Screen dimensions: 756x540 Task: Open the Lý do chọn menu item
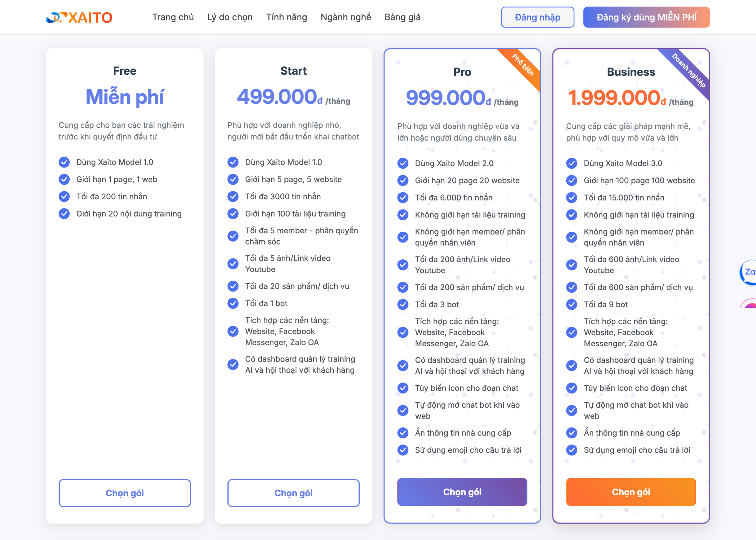pyautogui.click(x=230, y=17)
